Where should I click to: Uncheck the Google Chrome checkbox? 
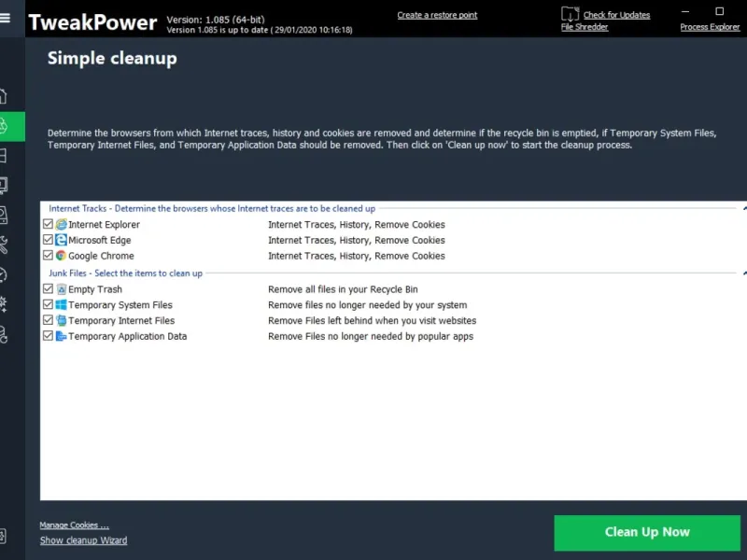(x=48, y=255)
